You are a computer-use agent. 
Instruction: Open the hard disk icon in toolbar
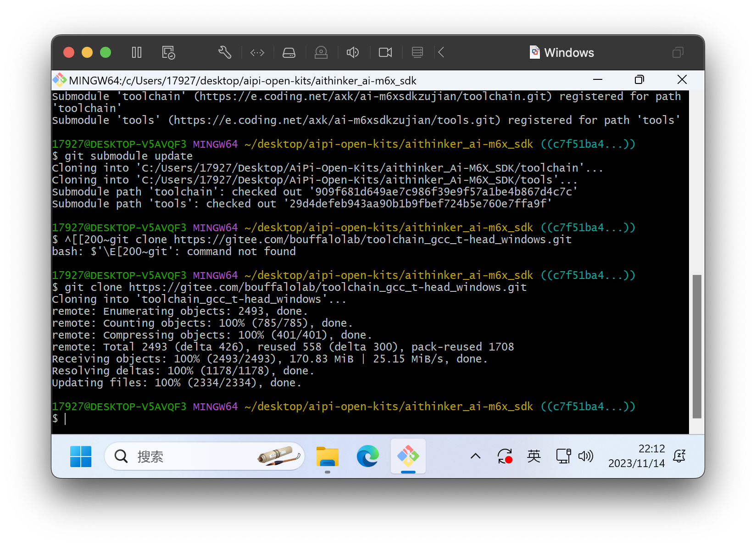[x=289, y=53]
